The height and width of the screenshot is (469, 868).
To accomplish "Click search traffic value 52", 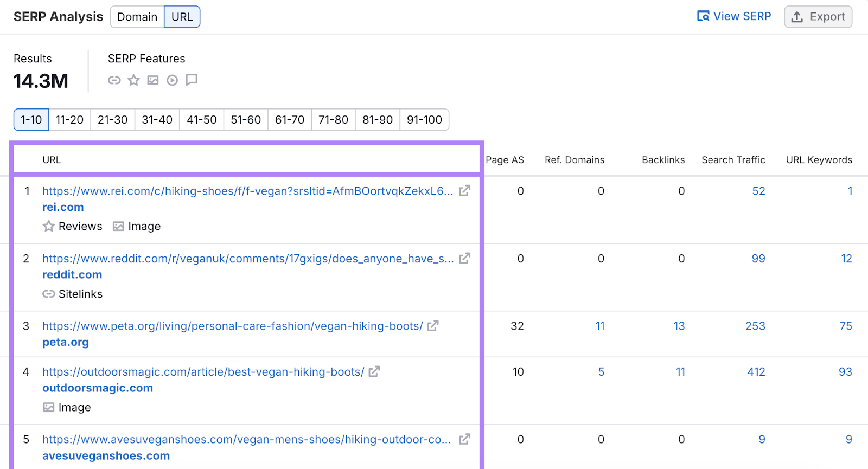I will [x=758, y=191].
